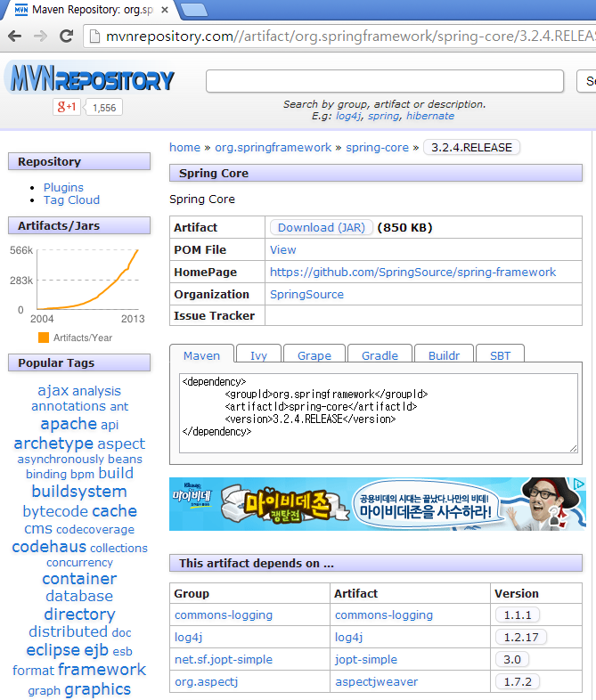596x700 pixels.
Task: Open the spring-framework GitHub homepage link
Action: point(412,272)
